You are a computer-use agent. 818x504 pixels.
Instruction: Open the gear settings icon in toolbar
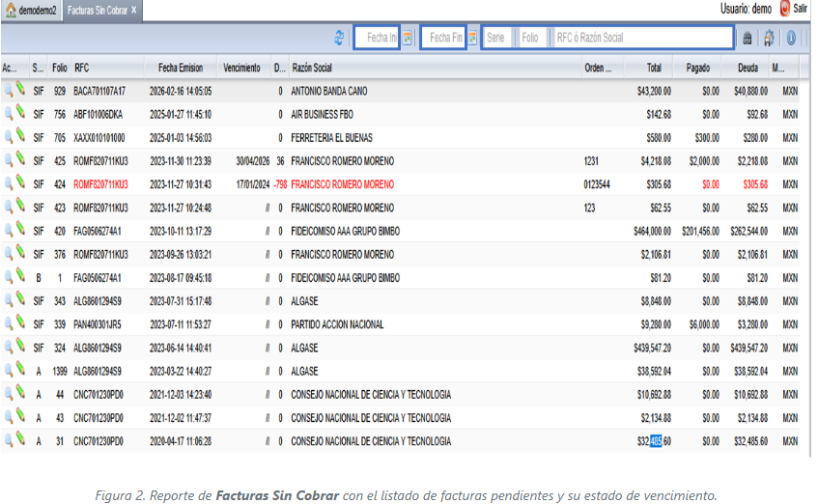click(769, 38)
